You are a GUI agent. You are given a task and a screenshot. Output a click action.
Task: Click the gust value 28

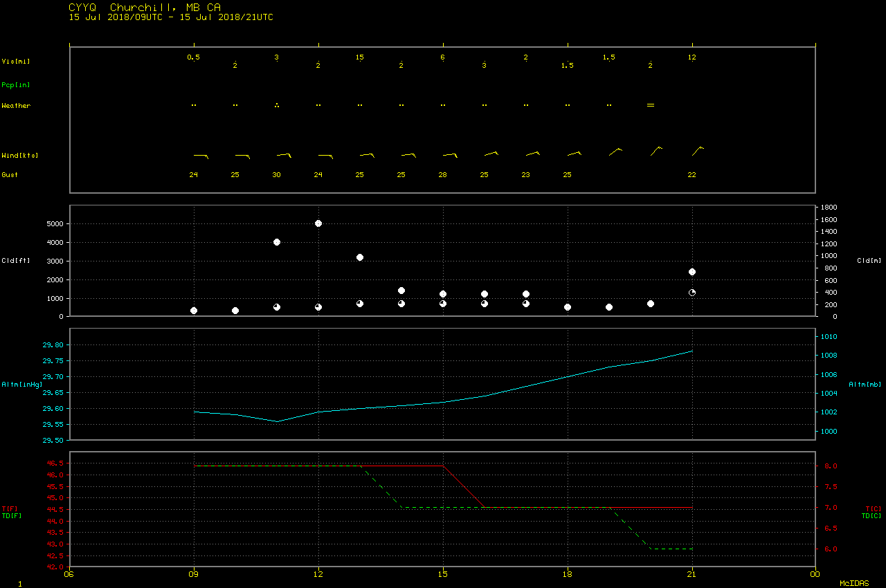[443, 175]
